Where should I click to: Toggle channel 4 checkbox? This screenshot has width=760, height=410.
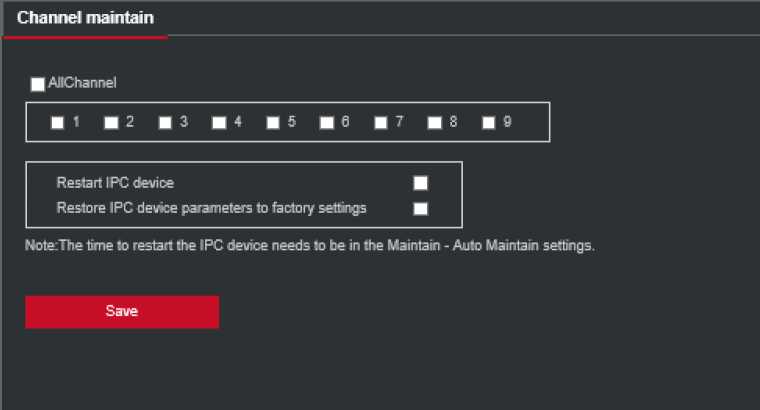219,123
